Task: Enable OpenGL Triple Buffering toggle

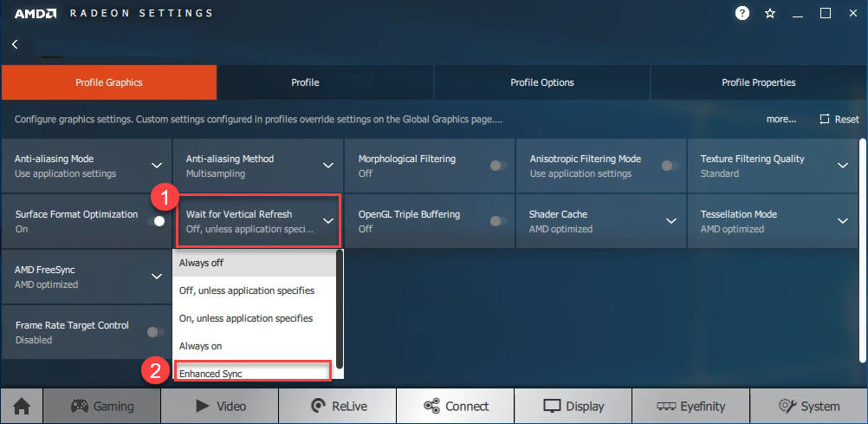Action: 499,221
